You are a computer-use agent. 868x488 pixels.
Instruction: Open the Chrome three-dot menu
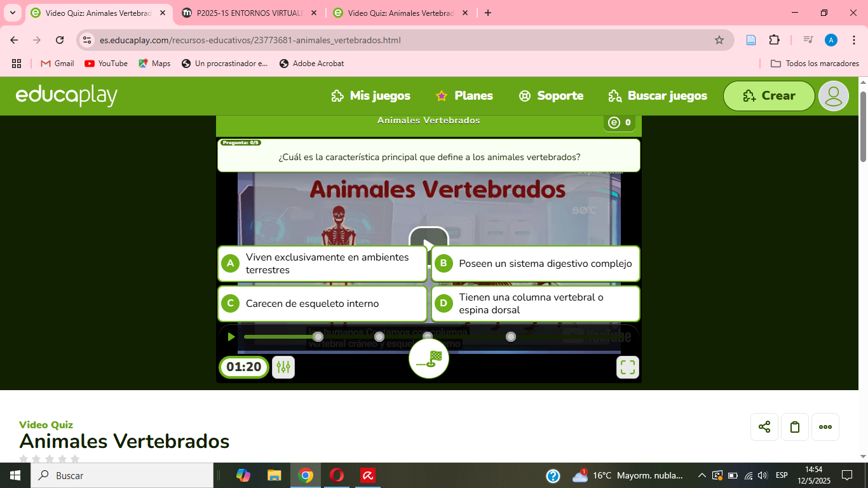pos(854,40)
